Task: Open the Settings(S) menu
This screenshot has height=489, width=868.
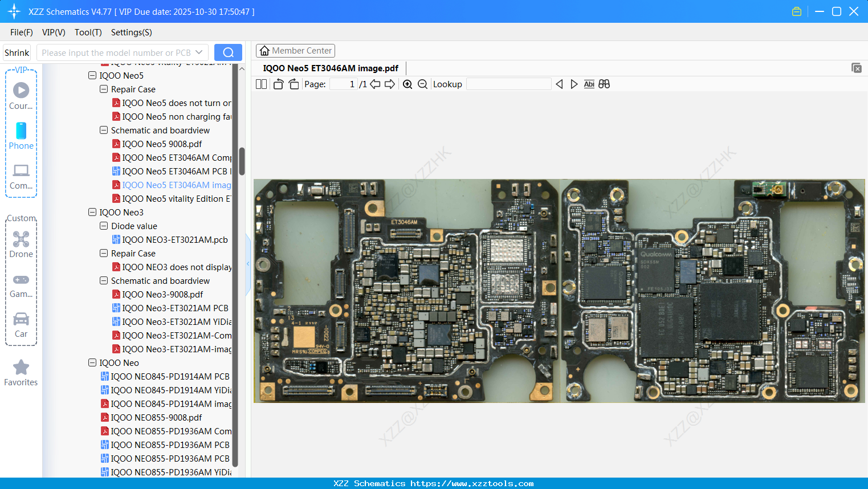Action: [131, 32]
